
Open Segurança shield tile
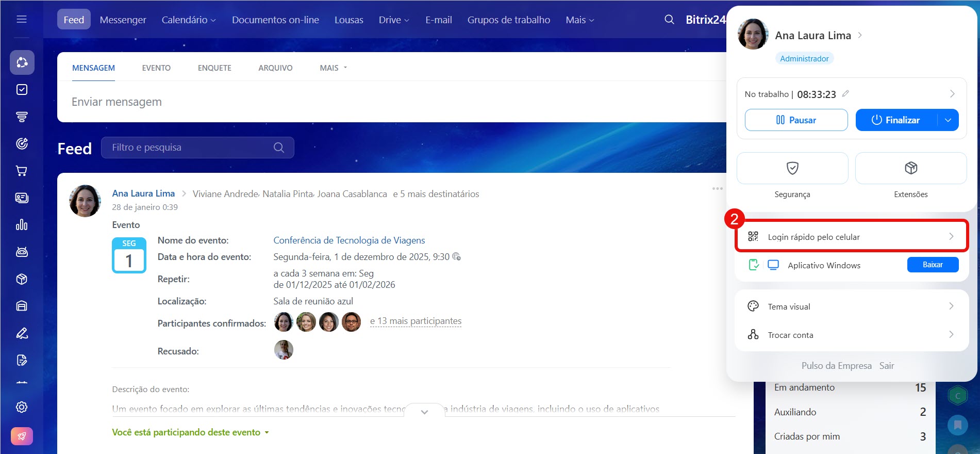coord(792,168)
